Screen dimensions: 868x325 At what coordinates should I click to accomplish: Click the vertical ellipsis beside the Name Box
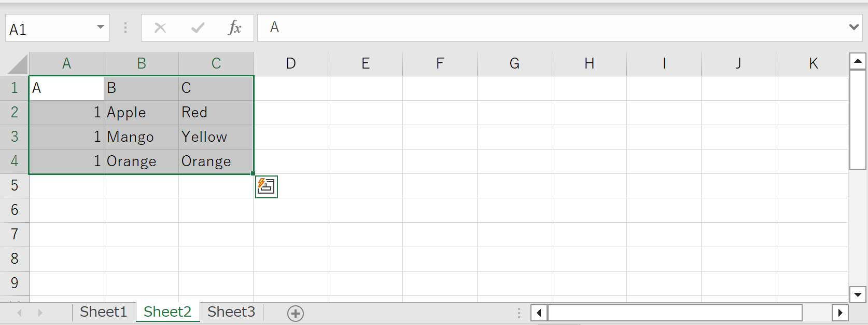click(x=125, y=28)
